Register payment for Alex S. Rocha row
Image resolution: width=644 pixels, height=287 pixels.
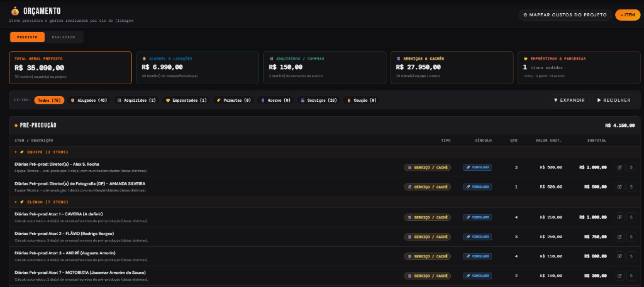coord(631,167)
